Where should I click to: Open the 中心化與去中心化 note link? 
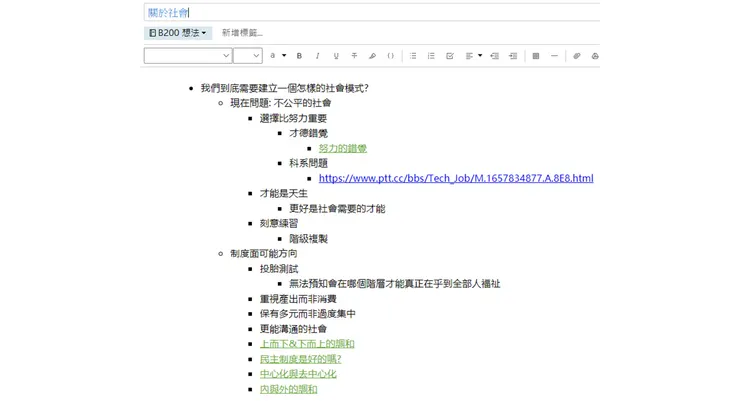tap(298, 374)
